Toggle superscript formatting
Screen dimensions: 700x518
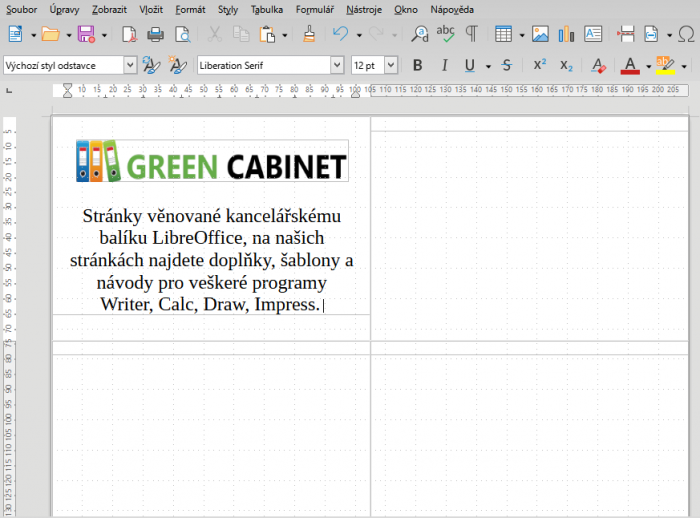(x=540, y=65)
